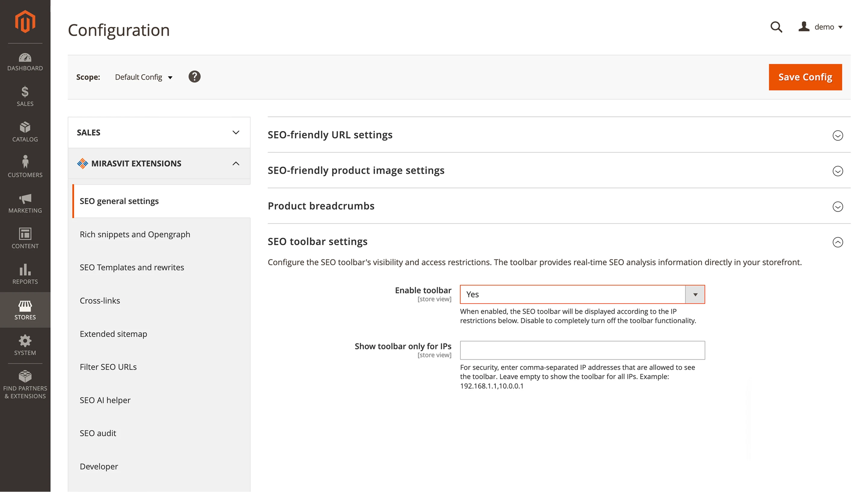This screenshot has height=492, width=868.
Task: Click the scope help question mark icon
Action: click(x=194, y=77)
